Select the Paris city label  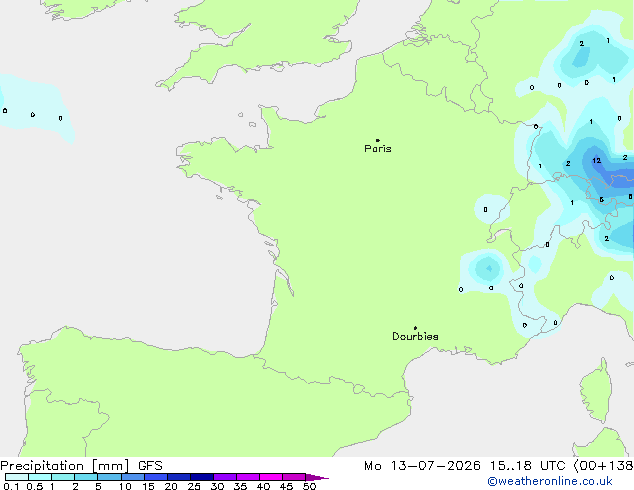point(378,149)
